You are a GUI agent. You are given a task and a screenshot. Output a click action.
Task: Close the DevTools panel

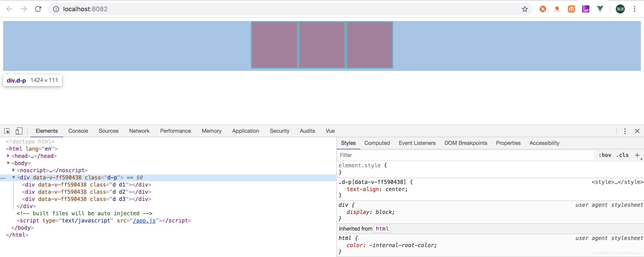point(637,131)
